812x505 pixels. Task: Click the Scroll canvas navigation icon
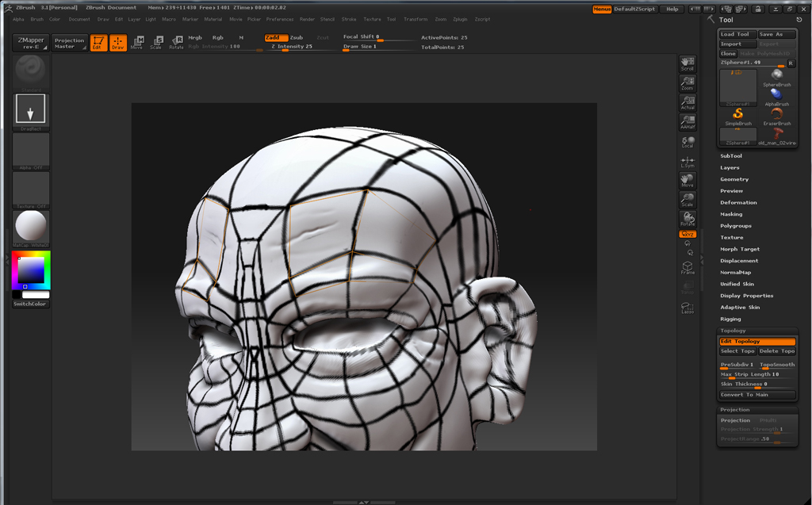[x=688, y=63]
